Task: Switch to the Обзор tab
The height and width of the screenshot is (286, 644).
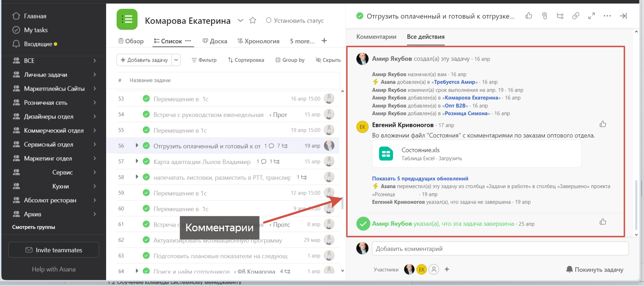Action: coord(131,41)
